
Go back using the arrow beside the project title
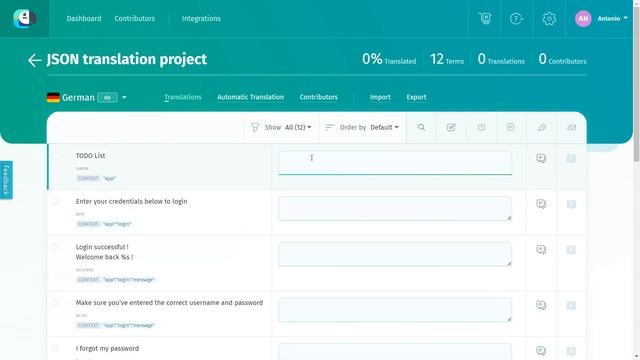[35, 60]
